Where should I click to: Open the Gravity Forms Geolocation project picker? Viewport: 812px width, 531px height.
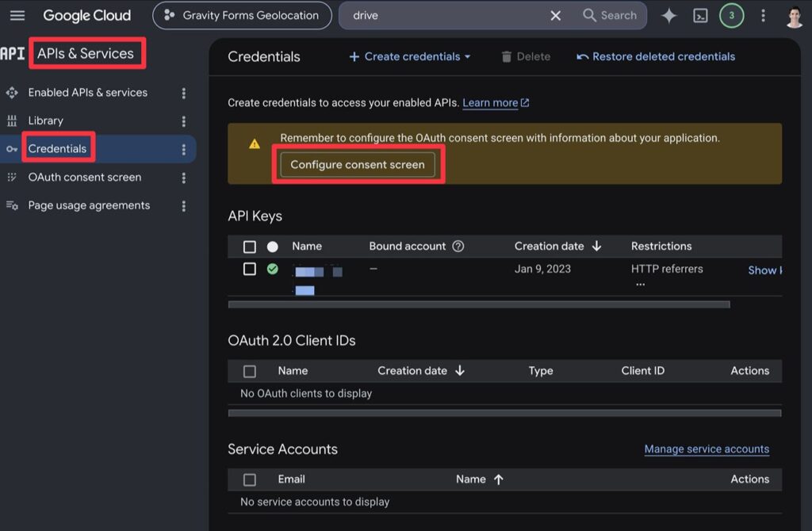click(x=242, y=16)
